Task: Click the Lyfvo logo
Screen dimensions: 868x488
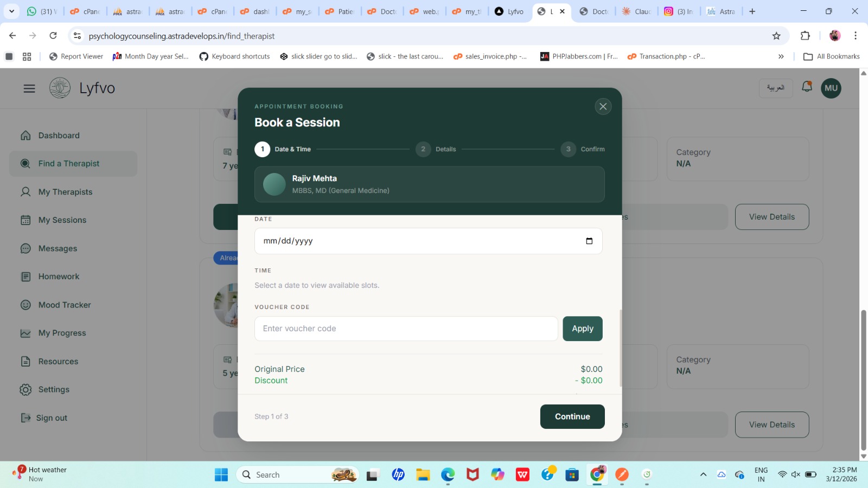Action: (x=60, y=88)
